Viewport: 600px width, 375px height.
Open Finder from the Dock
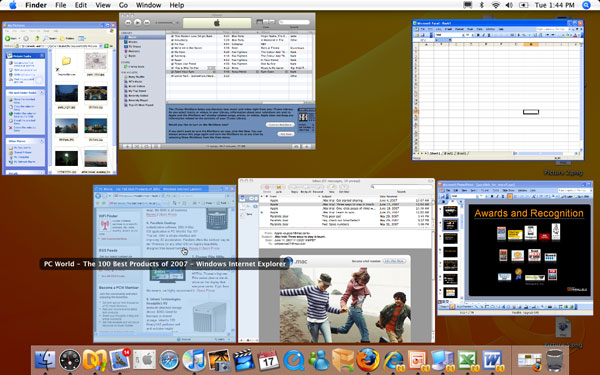click(45, 360)
